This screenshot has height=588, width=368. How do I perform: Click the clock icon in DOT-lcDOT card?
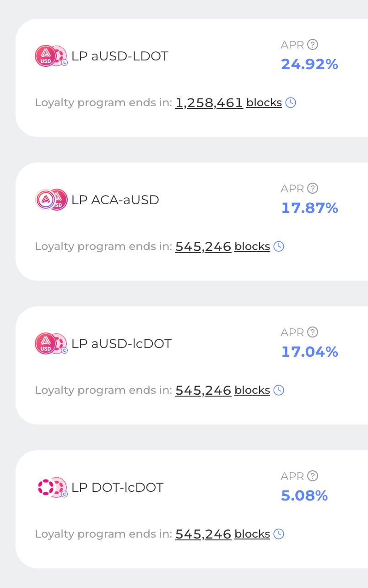[x=279, y=534]
